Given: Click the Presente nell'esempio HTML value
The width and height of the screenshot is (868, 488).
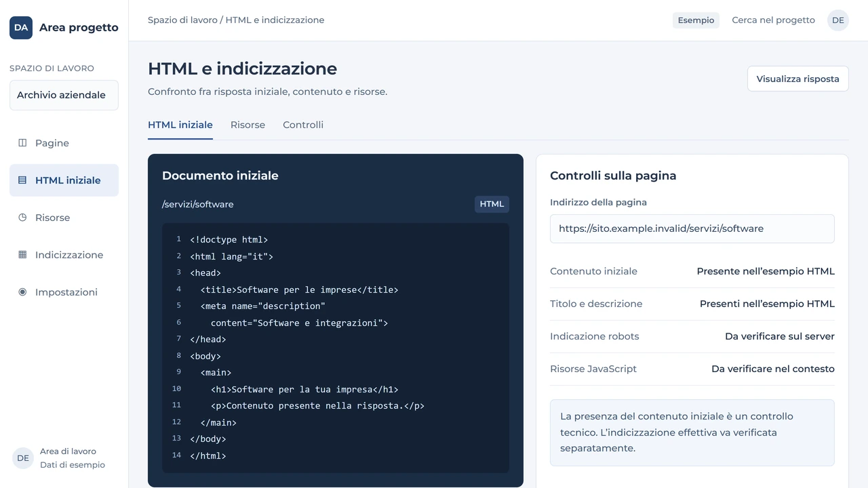Looking at the screenshot, I should tap(766, 271).
